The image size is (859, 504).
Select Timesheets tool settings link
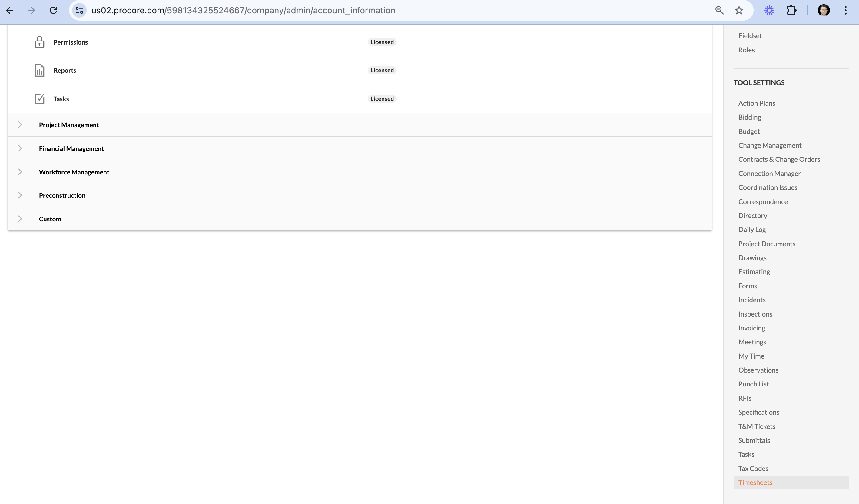click(x=755, y=482)
